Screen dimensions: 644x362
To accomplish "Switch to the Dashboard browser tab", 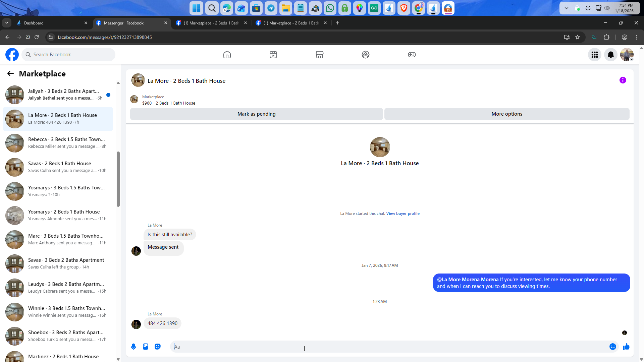I will click(50, 23).
